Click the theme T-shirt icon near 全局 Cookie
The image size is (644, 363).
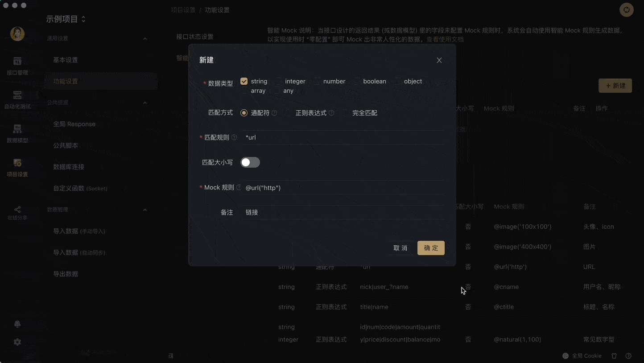pyautogui.click(x=614, y=356)
